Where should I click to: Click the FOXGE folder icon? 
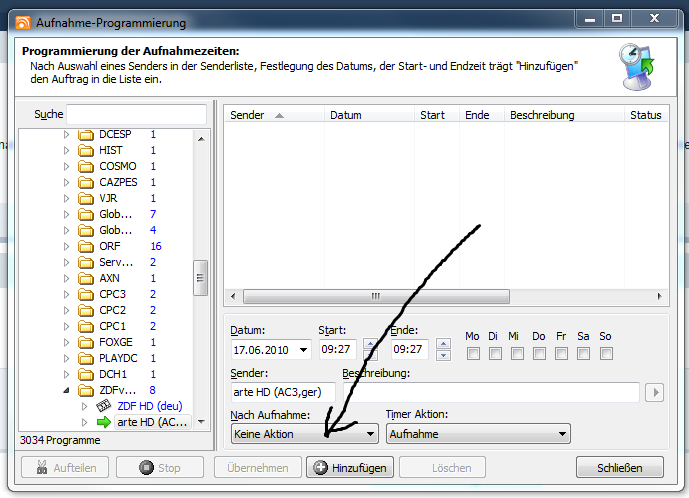tap(86, 342)
